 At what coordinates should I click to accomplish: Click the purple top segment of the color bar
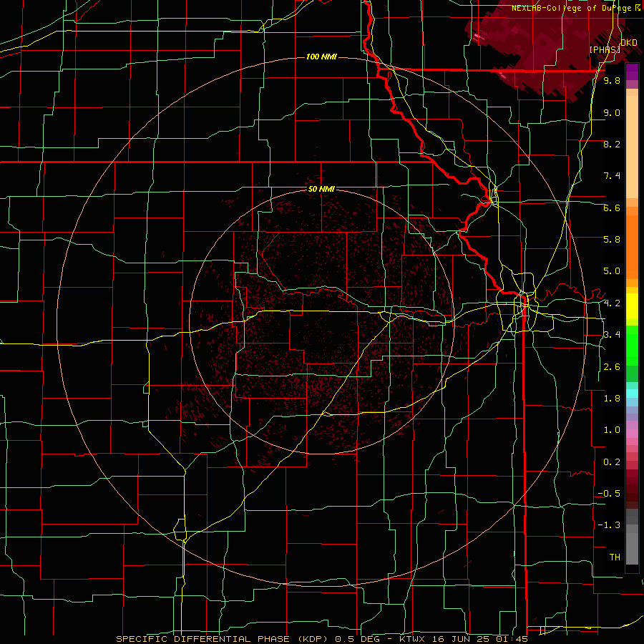[632, 72]
